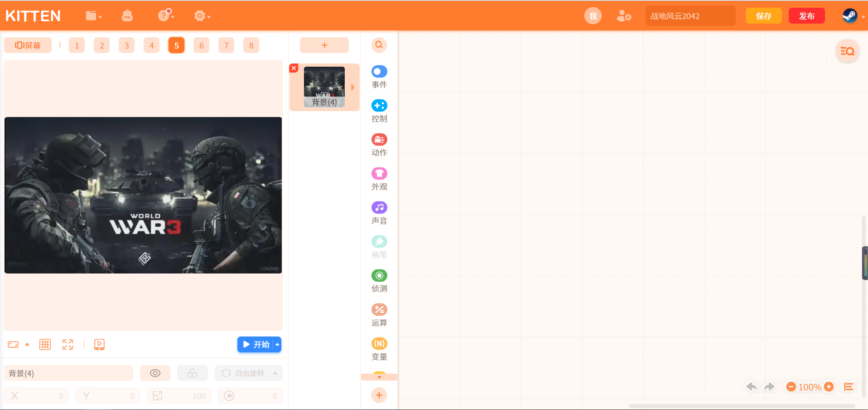Switch to screen tab 1
Viewport: 868px width, 410px height.
pos(77,45)
